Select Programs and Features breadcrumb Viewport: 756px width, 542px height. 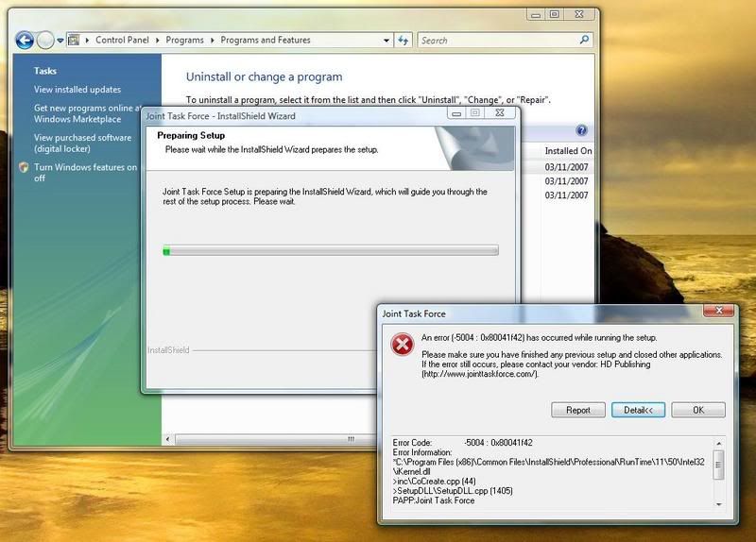(266, 40)
